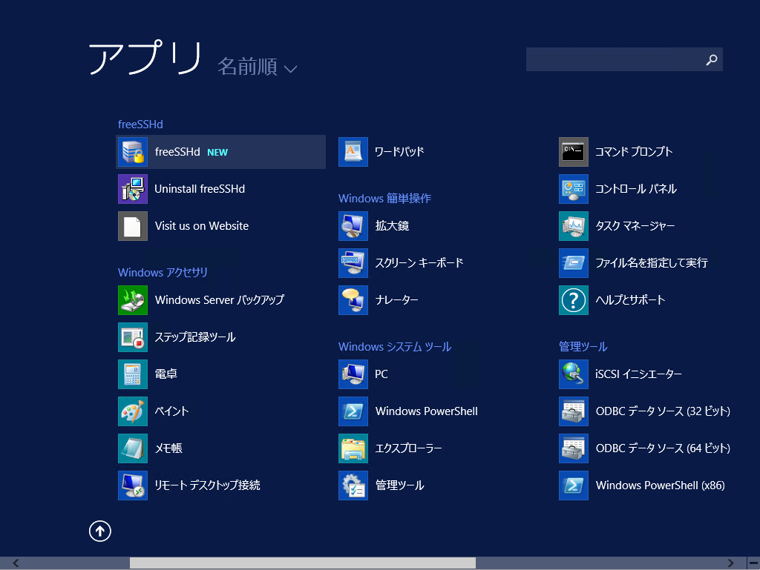Select the Windows 簡単操作 group header
The image size is (760, 570).
click(384, 198)
